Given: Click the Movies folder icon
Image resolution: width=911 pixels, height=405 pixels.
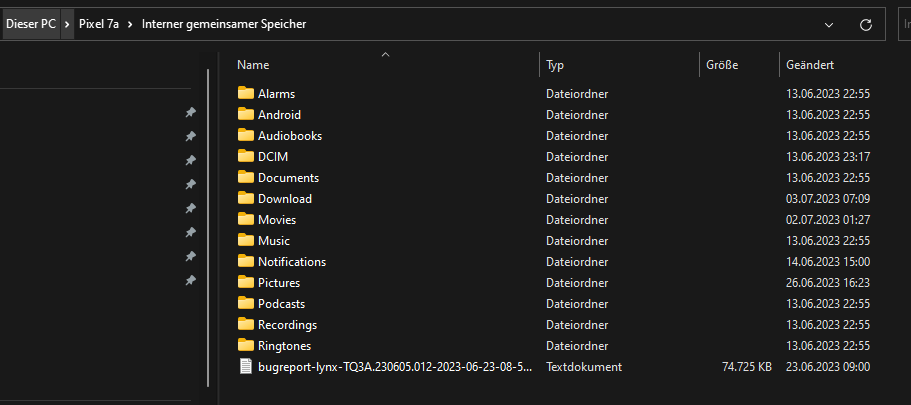Looking at the screenshot, I should point(246,219).
